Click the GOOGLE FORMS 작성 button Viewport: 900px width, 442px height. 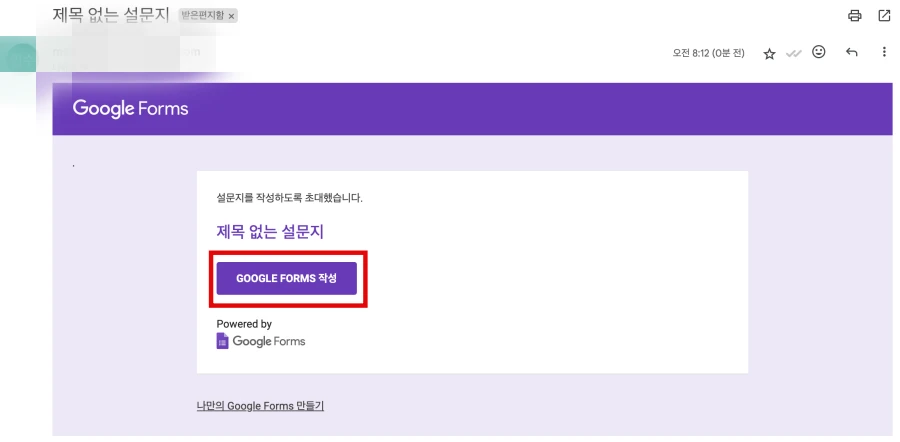tap(287, 278)
